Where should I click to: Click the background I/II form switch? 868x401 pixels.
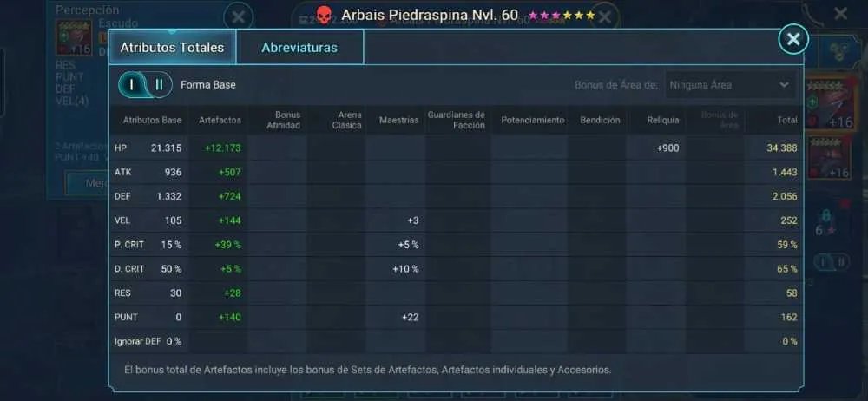[x=832, y=261]
